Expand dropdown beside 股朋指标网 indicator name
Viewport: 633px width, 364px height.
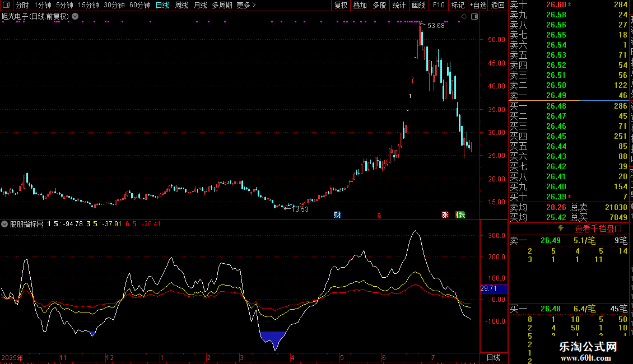click(x=4, y=224)
